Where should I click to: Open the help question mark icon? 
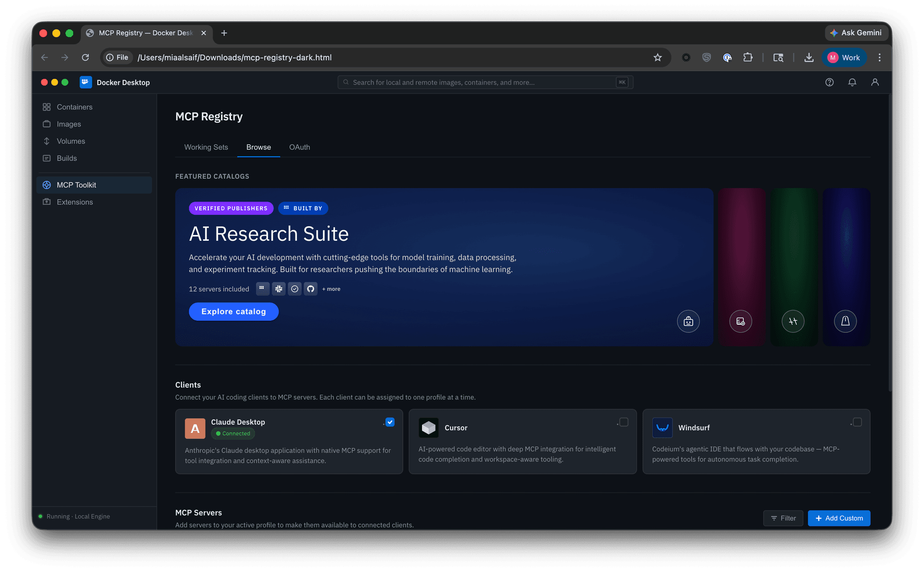829,82
